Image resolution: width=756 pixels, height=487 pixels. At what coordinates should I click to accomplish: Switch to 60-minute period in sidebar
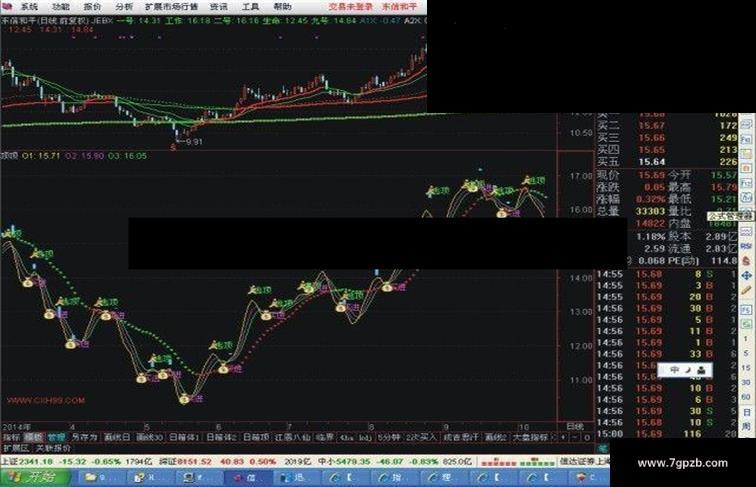pyautogui.click(x=746, y=397)
